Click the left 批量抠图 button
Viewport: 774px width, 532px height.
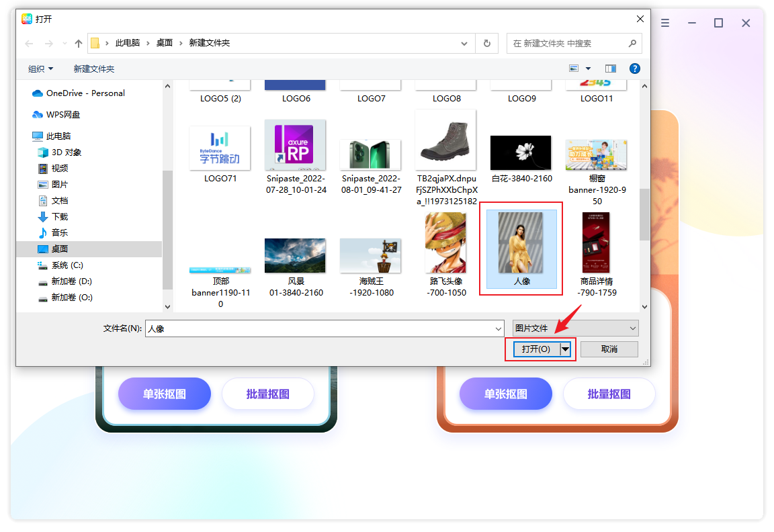(x=268, y=394)
